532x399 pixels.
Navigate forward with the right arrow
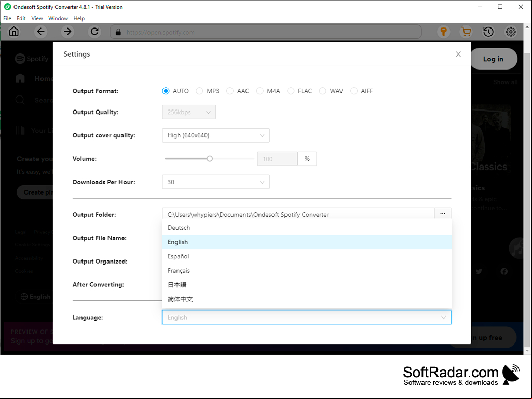[67, 32]
